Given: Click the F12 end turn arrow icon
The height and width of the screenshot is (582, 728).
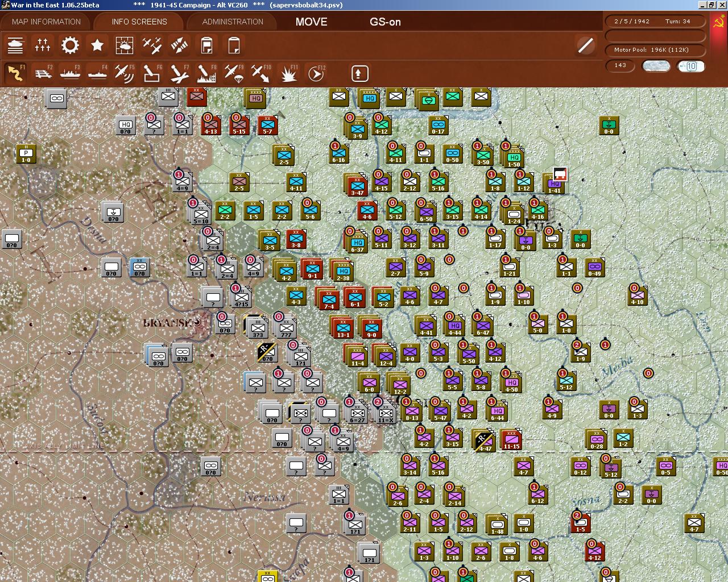Looking at the screenshot, I should [x=316, y=73].
